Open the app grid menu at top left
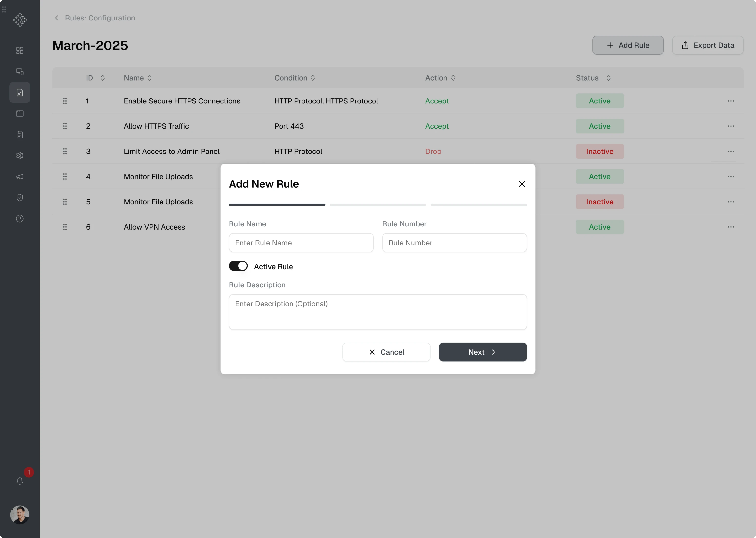Screen dimensions: 756x538 (x=4, y=10)
